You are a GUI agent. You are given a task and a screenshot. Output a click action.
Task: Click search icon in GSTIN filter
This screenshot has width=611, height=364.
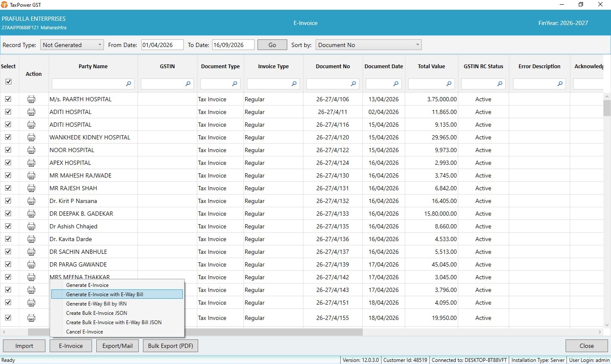click(x=188, y=84)
